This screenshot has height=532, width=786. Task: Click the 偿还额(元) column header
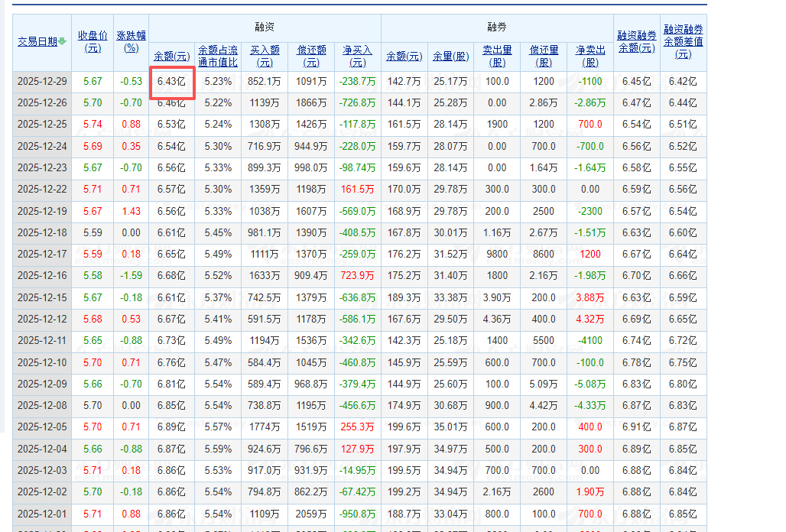pos(311,56)
